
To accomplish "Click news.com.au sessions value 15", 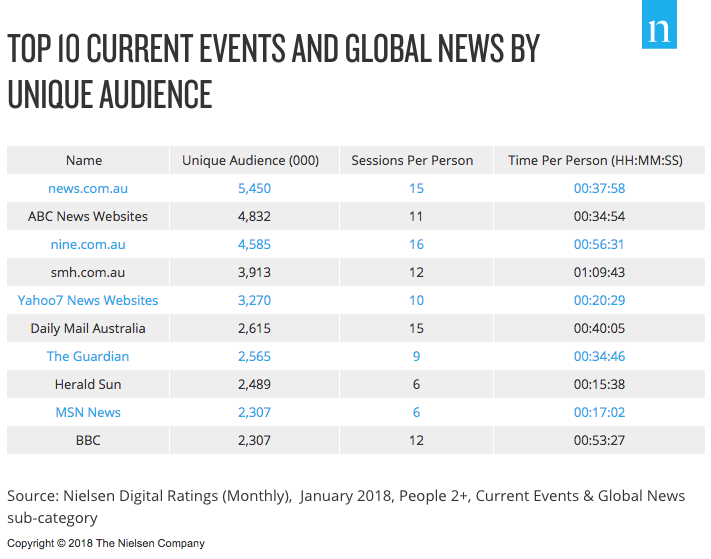I will (416, 189).
